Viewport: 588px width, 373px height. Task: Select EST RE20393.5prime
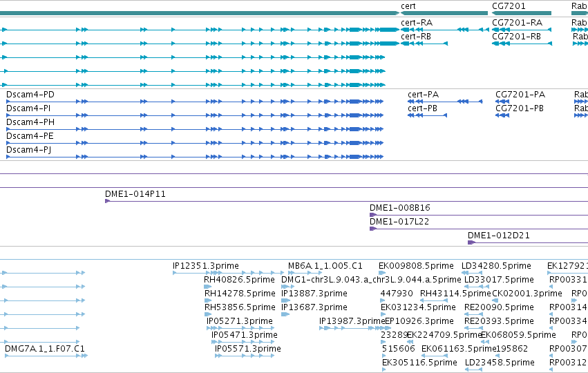click(x=499, y=321)
